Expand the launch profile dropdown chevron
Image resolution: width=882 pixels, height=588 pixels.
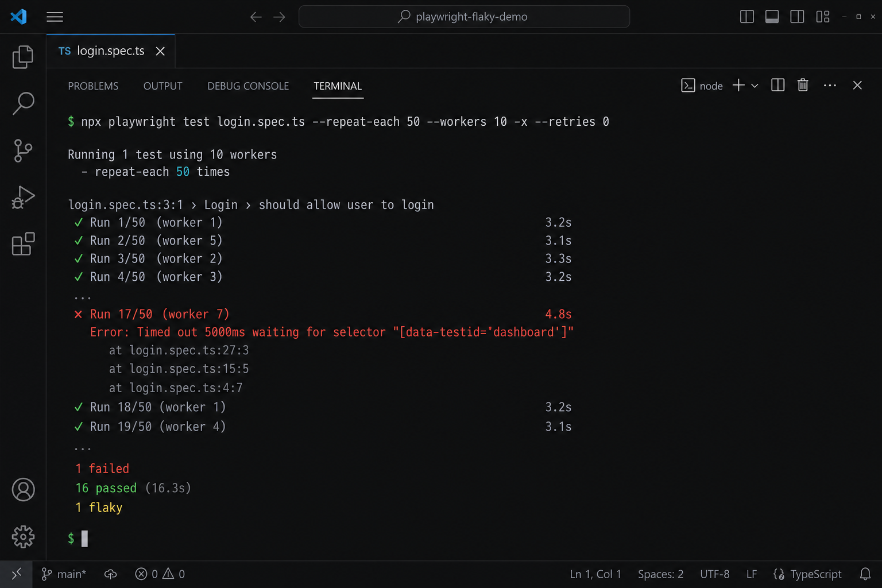755,86
